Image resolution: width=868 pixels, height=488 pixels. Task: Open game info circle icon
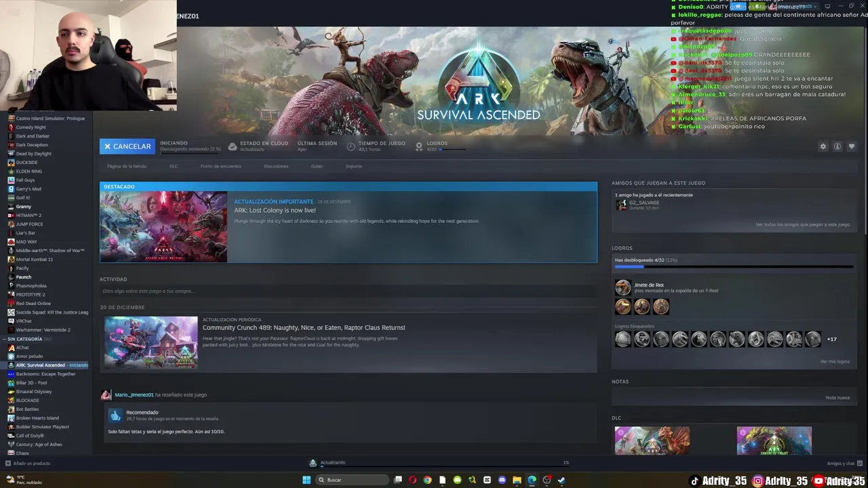click(837, 146)
